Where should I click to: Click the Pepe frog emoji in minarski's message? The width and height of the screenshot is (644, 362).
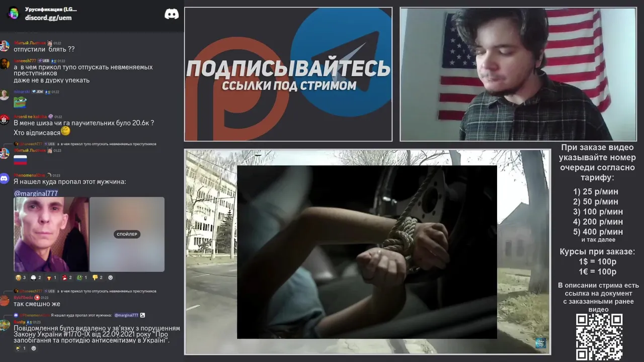click(x=20, y=102)
